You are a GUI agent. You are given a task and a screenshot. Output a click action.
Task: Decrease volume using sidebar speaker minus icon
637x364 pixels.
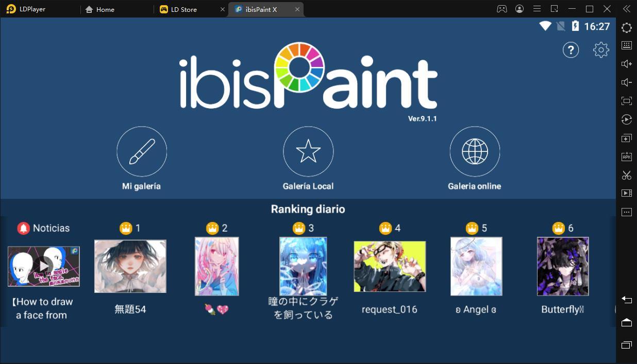pos(627,82)
